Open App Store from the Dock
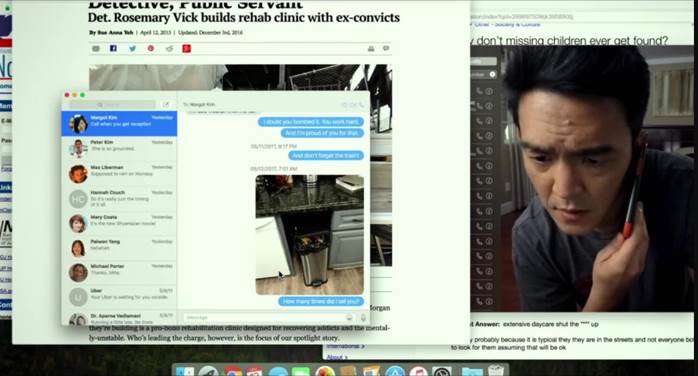 pyautogui.click(x=395, y=372)
